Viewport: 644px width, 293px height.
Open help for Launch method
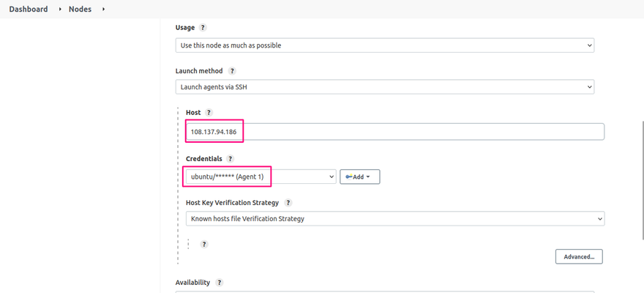point(232,70)
